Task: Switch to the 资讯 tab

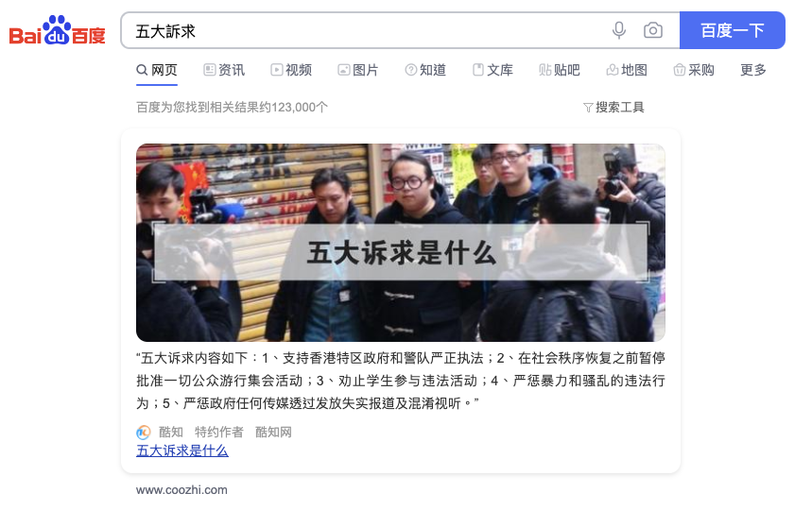Action: coord(224,70)
